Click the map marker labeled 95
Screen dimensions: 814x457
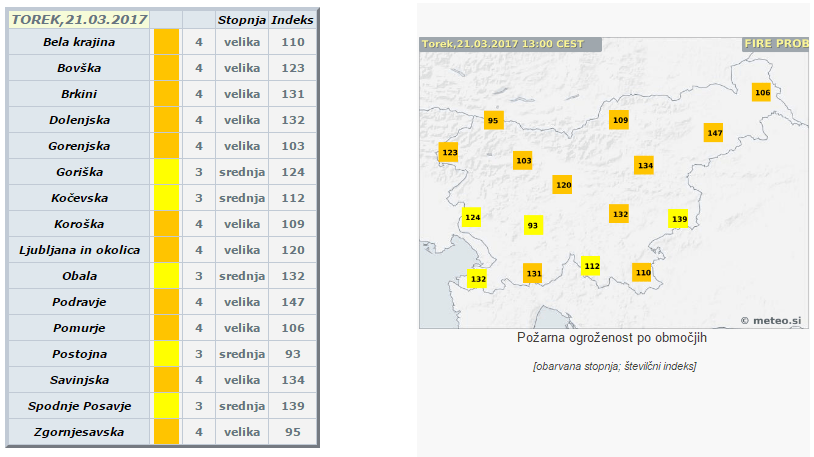click(492, 120)
